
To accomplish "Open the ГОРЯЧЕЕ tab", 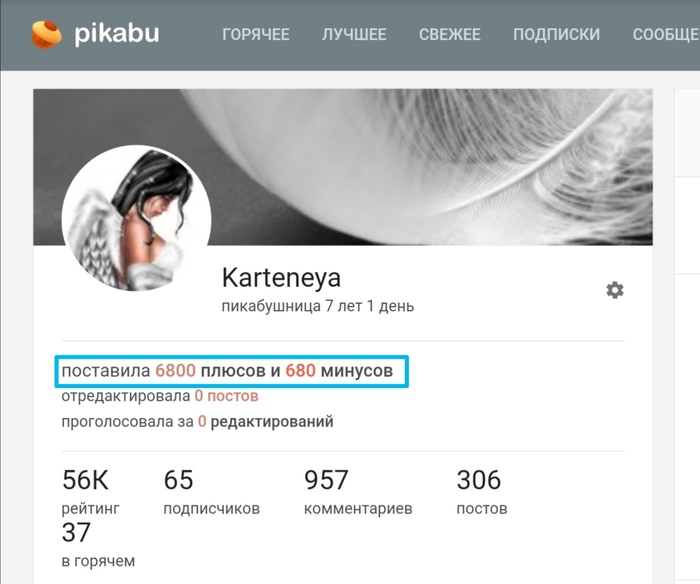I will [x=256, y=34].
